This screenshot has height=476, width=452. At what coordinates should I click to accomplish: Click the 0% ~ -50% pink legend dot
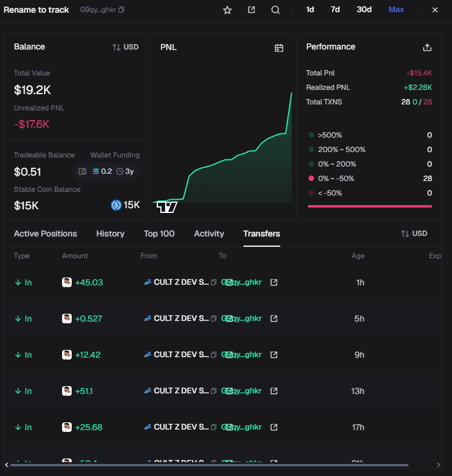click(x=311, y=178)
